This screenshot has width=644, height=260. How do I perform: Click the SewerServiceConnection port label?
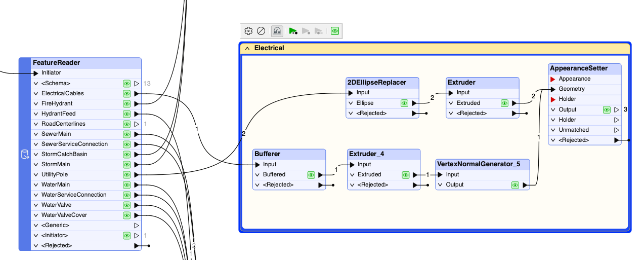(74, 144)
